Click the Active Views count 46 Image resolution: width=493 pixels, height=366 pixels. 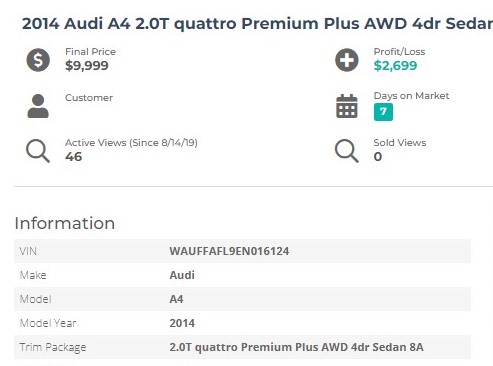click(74, 157)
